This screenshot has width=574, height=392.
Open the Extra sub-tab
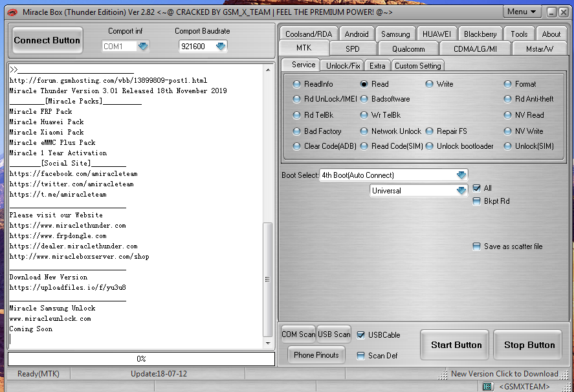point(377,66)
